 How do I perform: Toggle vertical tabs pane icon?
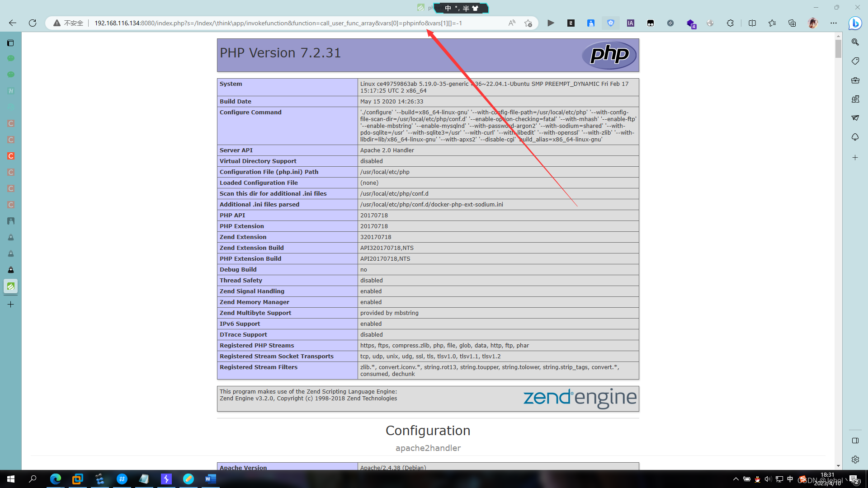10,43
